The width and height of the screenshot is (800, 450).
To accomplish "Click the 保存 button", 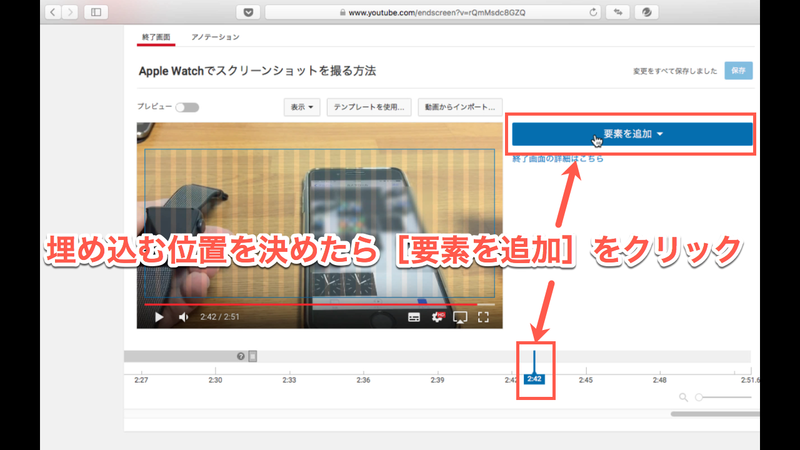I will [738, 71].
